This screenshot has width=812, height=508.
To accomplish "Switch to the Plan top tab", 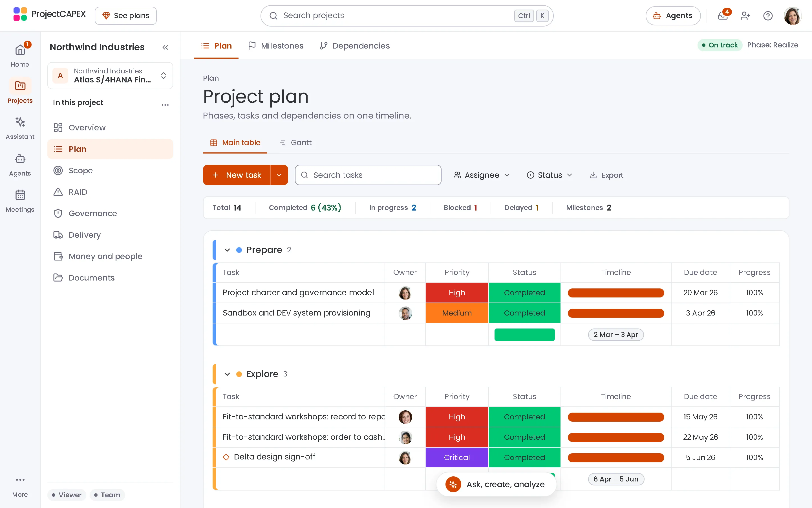I will (x=217, y=46).
